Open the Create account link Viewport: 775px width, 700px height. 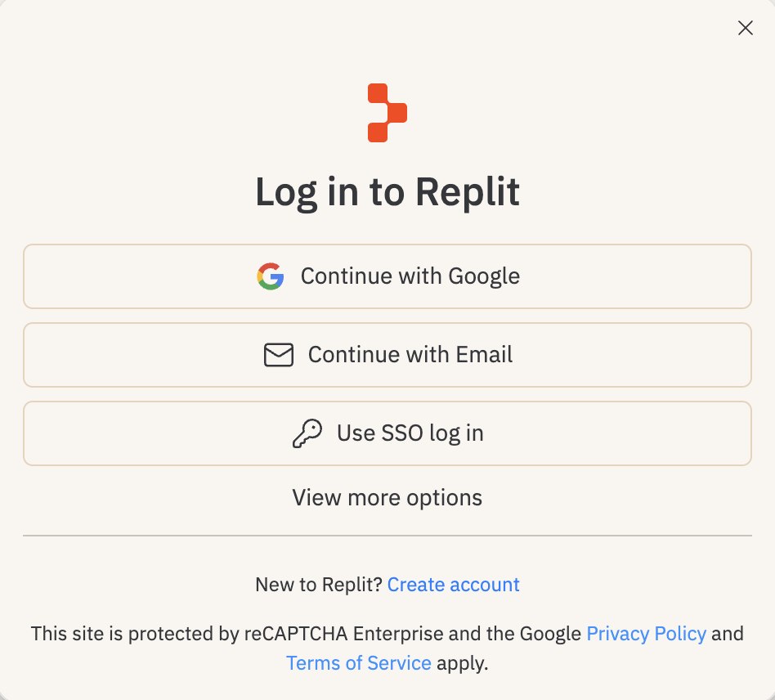pyautogui.click(x=453, y=585)
